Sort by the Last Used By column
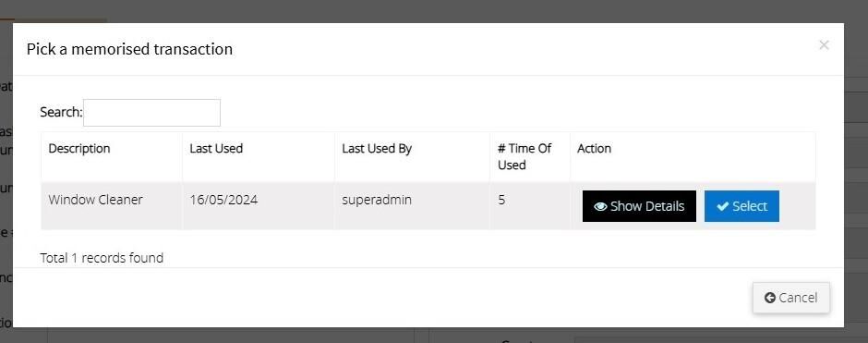 377,149
